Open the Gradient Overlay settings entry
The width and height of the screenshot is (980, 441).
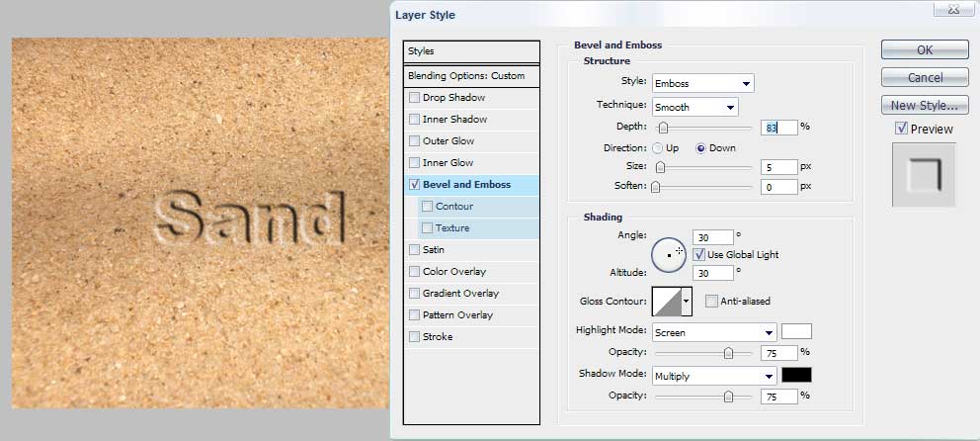(x=459, y=294)
